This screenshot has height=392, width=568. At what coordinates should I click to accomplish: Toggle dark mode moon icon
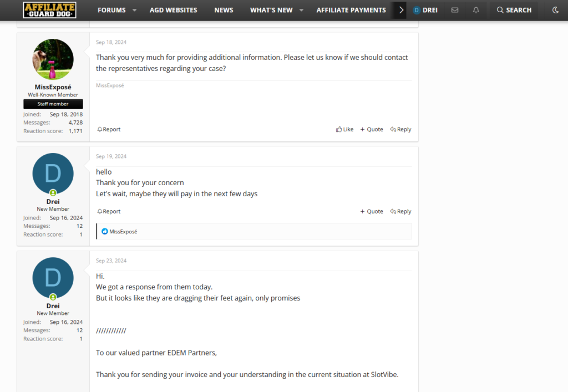(x=556, y=10)
